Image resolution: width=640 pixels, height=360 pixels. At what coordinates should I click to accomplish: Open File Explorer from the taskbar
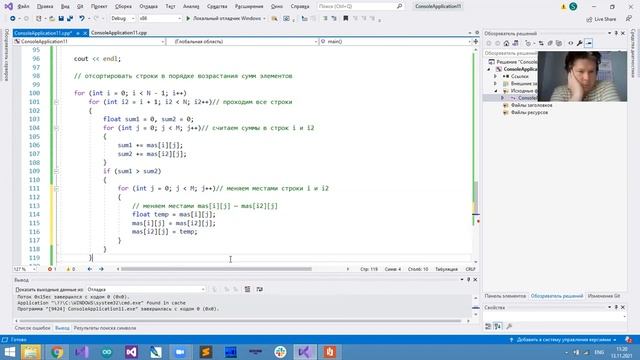[31, 352]
